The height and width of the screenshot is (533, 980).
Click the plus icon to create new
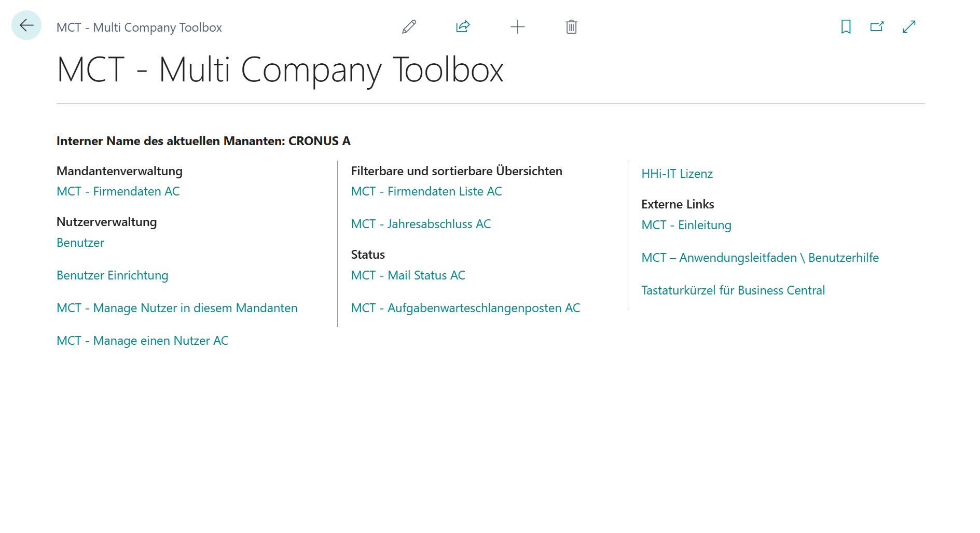click(517, 26)
